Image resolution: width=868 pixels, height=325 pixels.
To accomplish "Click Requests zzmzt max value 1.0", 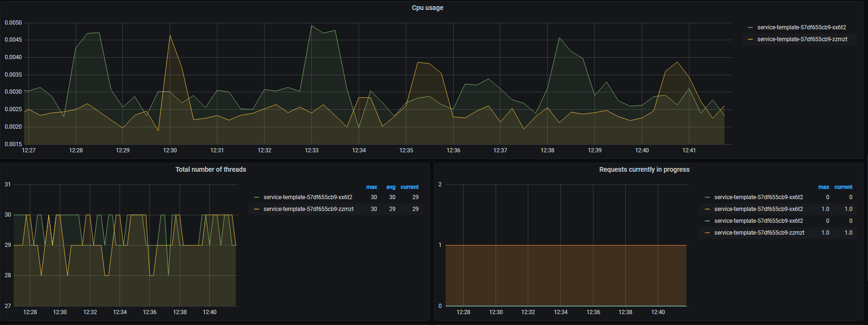I will point(825,233).
